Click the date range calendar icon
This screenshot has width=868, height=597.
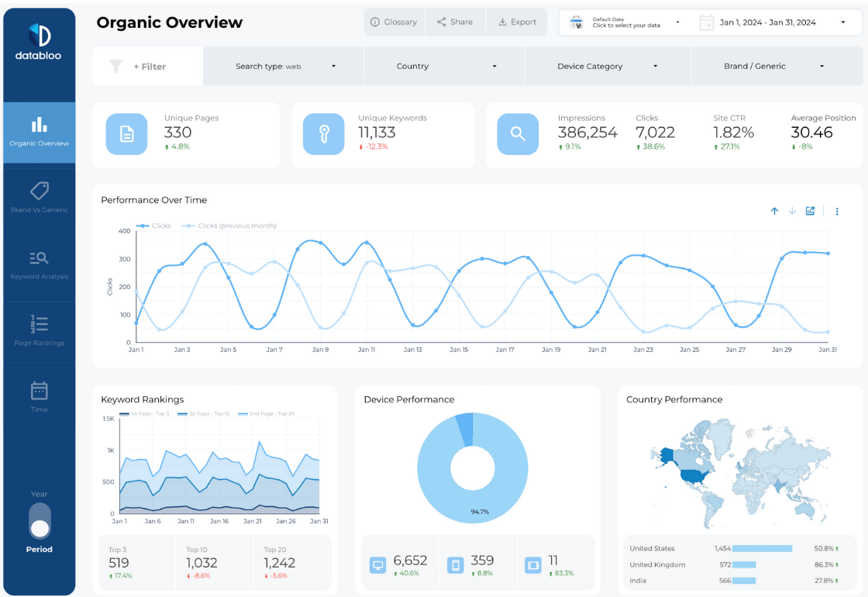(706, 22)
